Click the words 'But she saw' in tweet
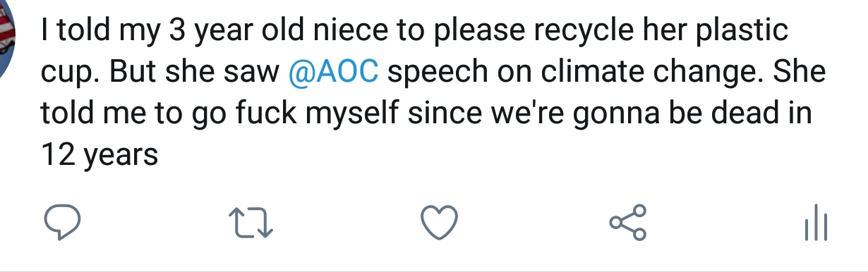The height and width of the screenshot is (272, 868). (192, 73)
